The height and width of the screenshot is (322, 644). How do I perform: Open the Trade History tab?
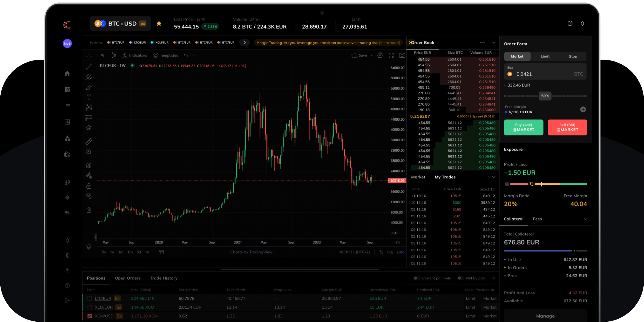(x=163, y=278)
